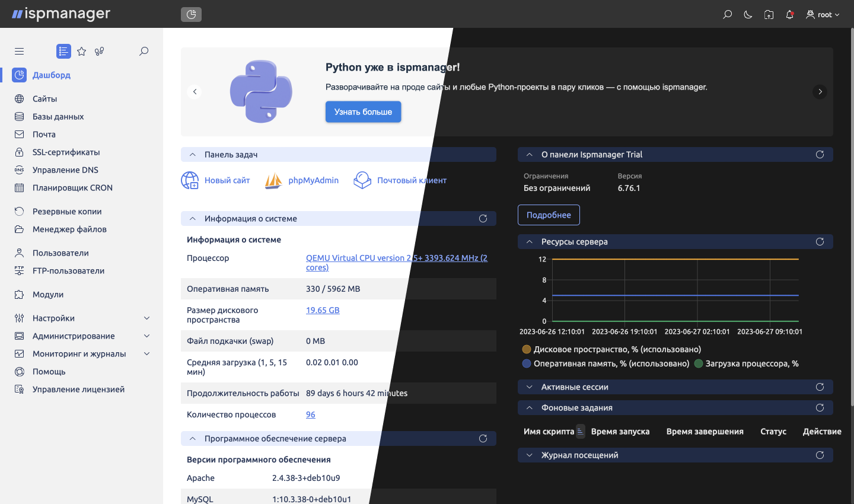The height and width of the screenshot is (504, 854).
Task: Collapse Фоновые задания section
Action: coord(529,408)
